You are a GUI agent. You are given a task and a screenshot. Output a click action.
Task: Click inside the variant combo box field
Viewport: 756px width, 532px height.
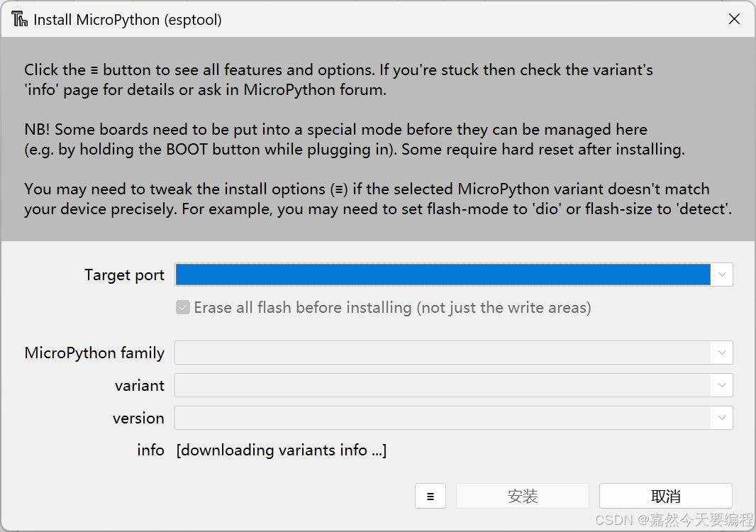coord(440,385)
